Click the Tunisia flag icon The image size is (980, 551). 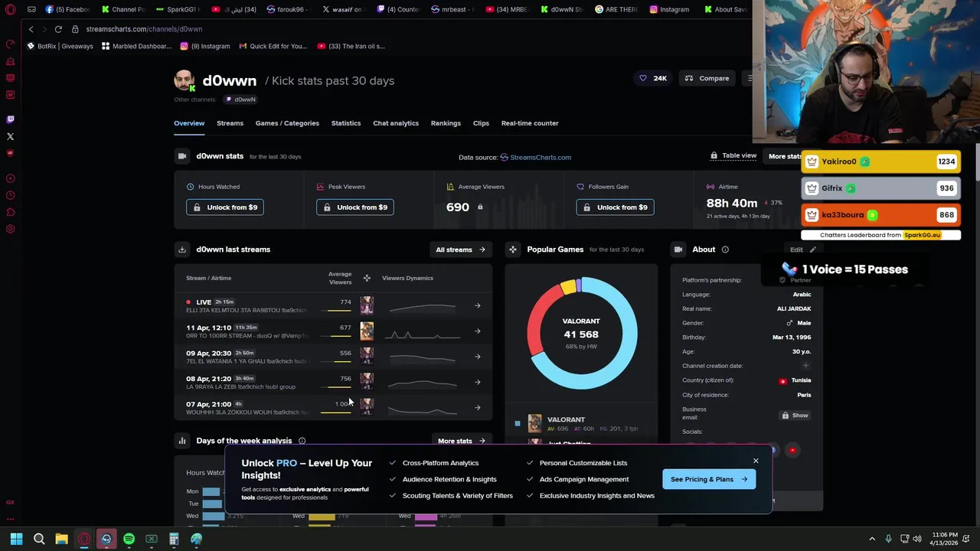point(782,381)
